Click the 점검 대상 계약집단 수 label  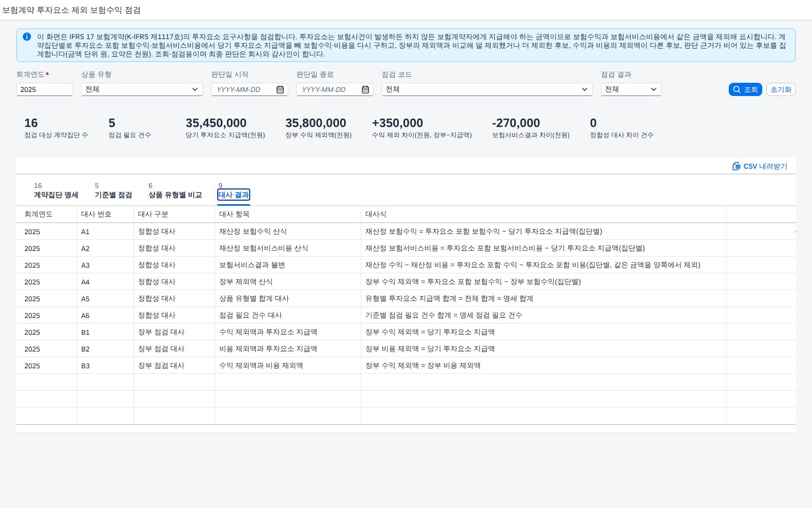(56, 135)
